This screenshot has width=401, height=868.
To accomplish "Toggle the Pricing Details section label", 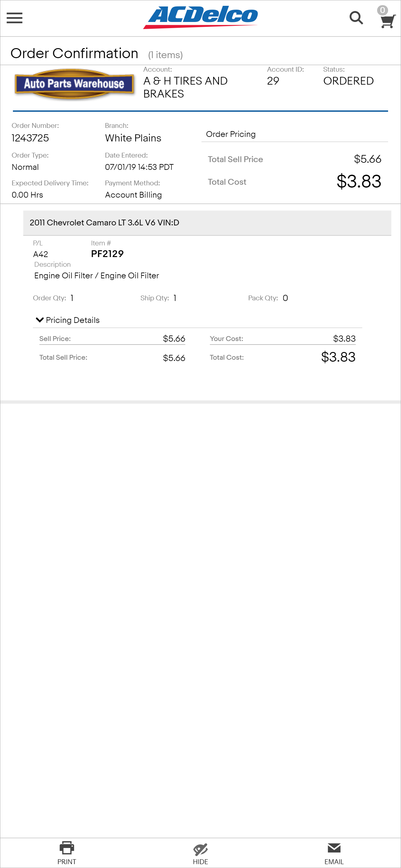I will tap(73, 320).
